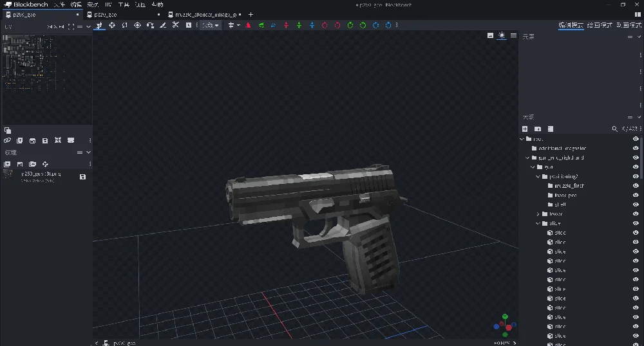
Task: Switch to Animate mode (动画模式)
Action: tap(629, 25)
